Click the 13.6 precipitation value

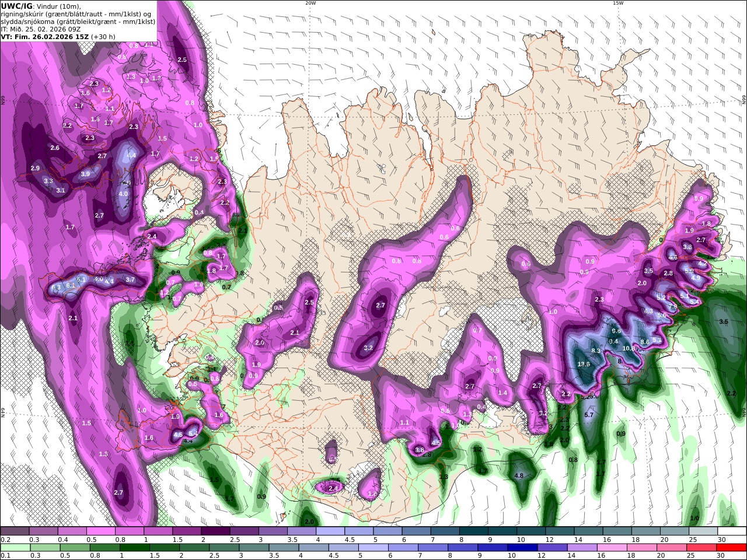584,364
